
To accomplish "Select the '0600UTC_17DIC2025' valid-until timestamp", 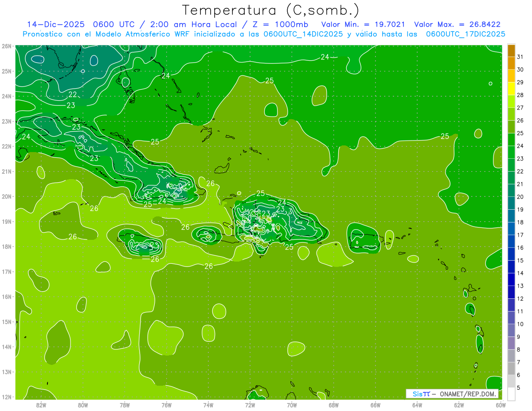I will tap(465, 34).
